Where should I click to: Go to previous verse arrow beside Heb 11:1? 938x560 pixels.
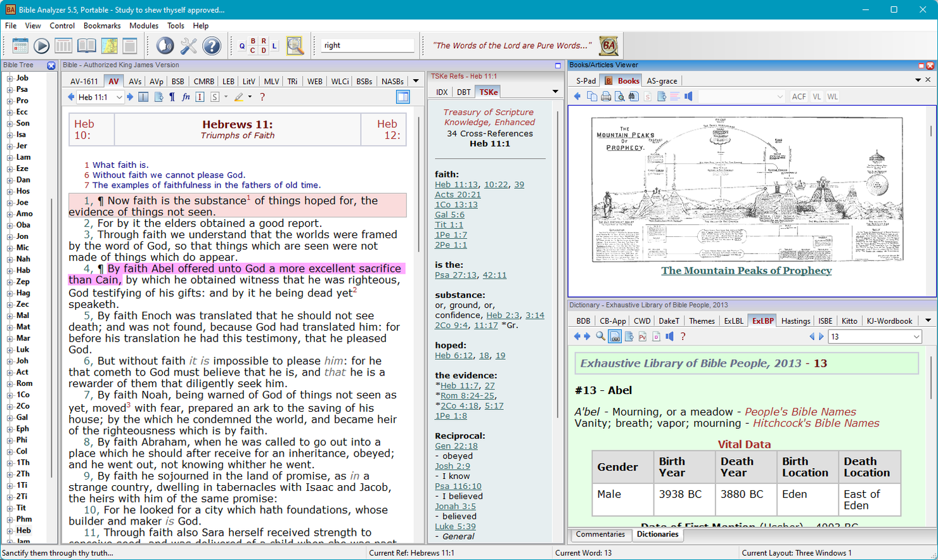point(71,97)
